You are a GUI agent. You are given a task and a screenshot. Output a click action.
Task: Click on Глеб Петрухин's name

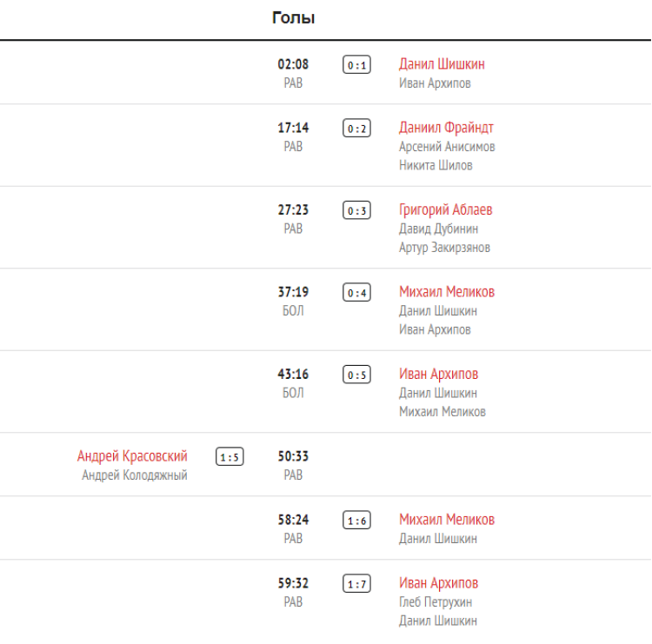(x=436, y=602)
